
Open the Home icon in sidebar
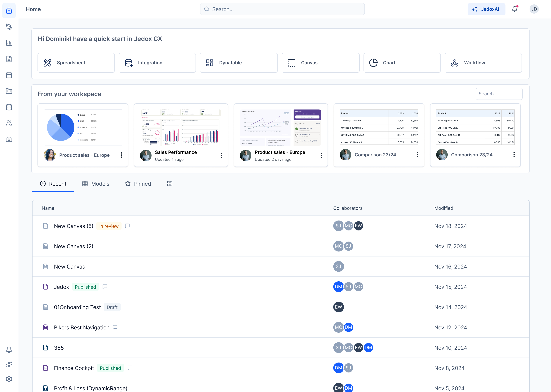click(x=9, y=11)
